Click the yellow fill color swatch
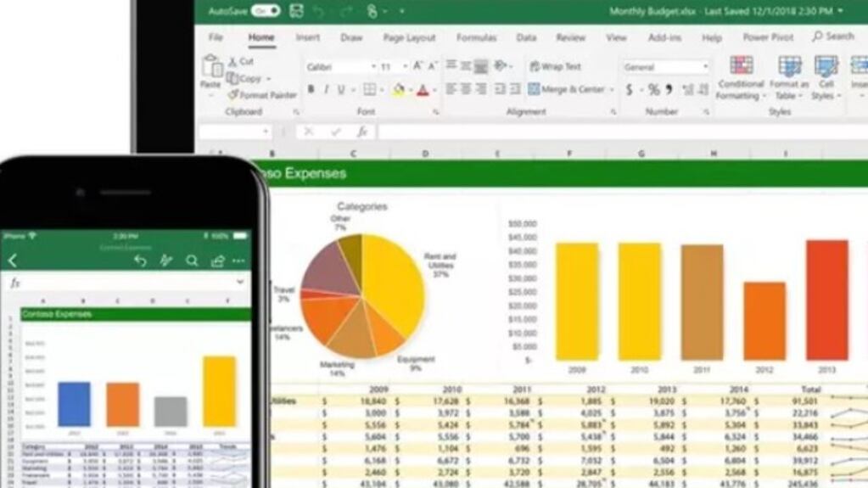 pyautogui.click(x=399, y=89)
